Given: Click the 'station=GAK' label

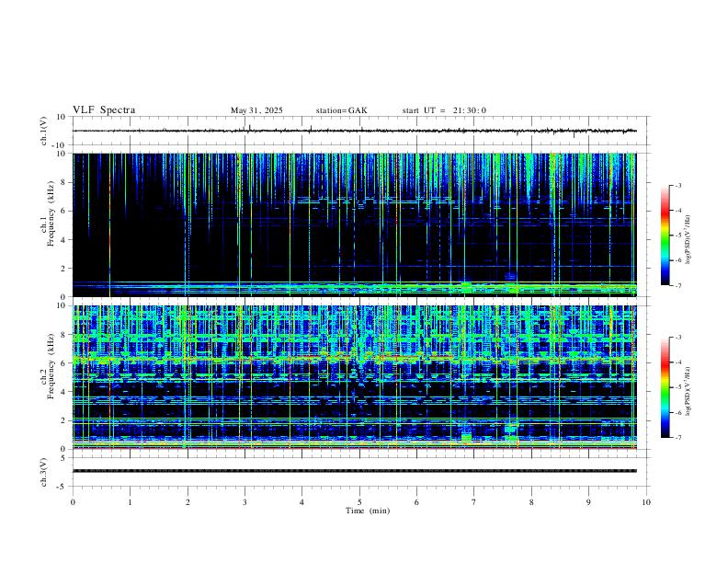Looking at the screenshot, I should point(341,110).
